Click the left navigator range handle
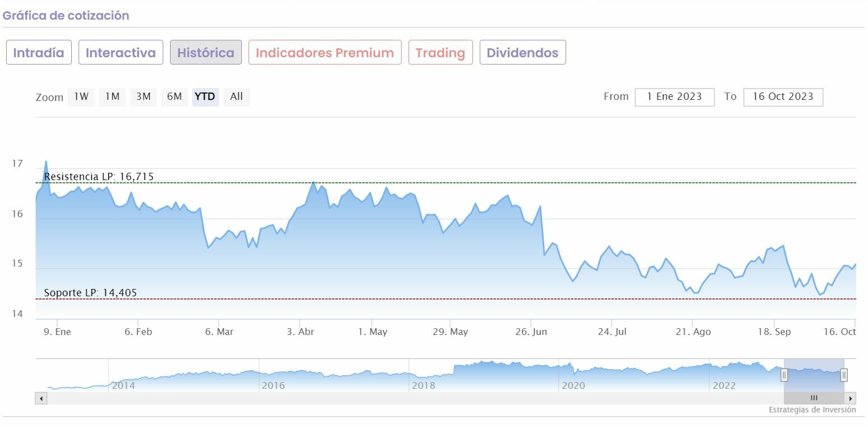868x427 pixels. [x=784, y=375]
